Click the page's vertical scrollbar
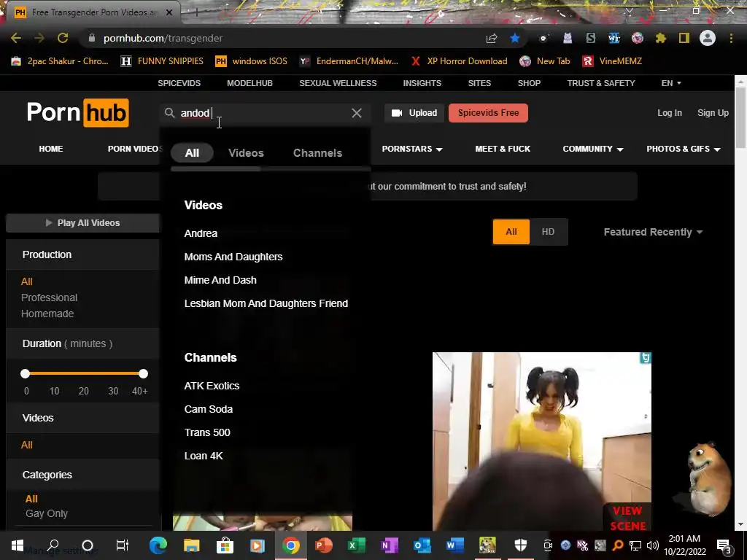The height and width of the screenshot is (560, 747). point(740,117)
